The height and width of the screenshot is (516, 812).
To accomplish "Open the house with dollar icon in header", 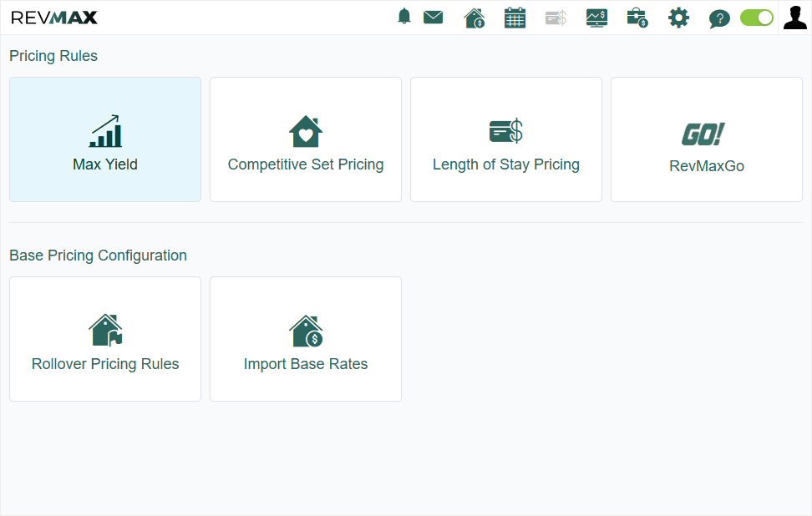I will (x=475, y=18).
